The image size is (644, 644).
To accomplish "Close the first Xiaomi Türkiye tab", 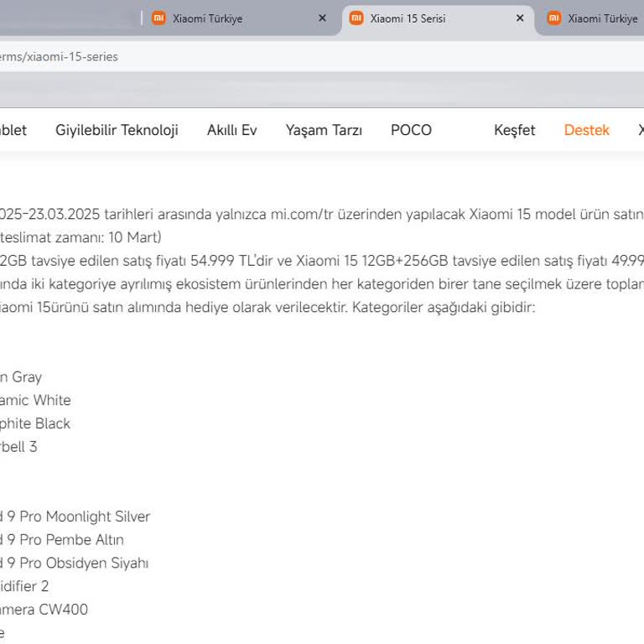I will coord(322,18).
